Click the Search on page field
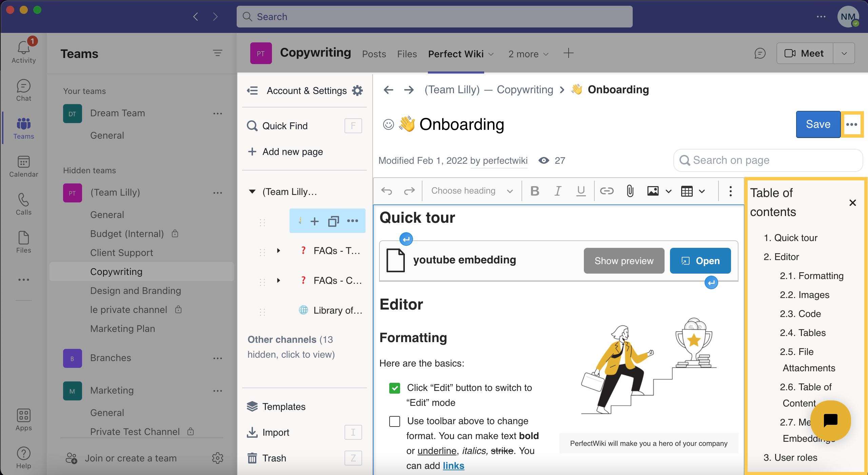The height and width of the screenshot is (475, 868). coord(768,160)
